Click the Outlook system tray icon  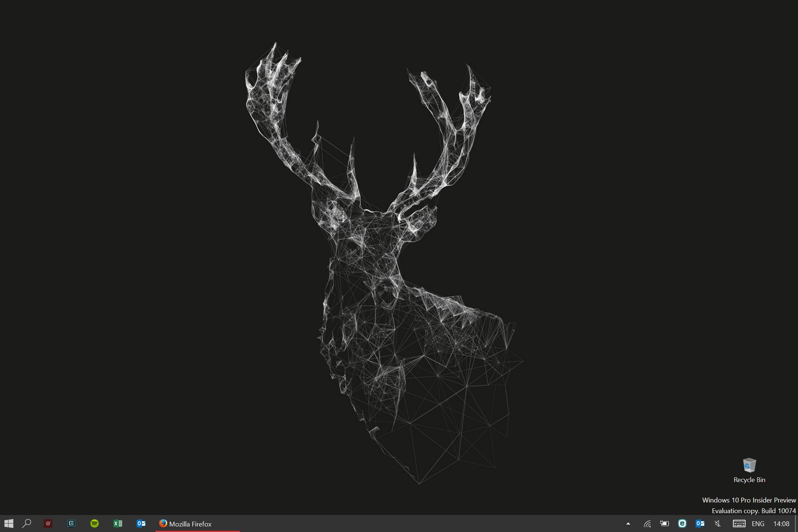coord(700,524)
